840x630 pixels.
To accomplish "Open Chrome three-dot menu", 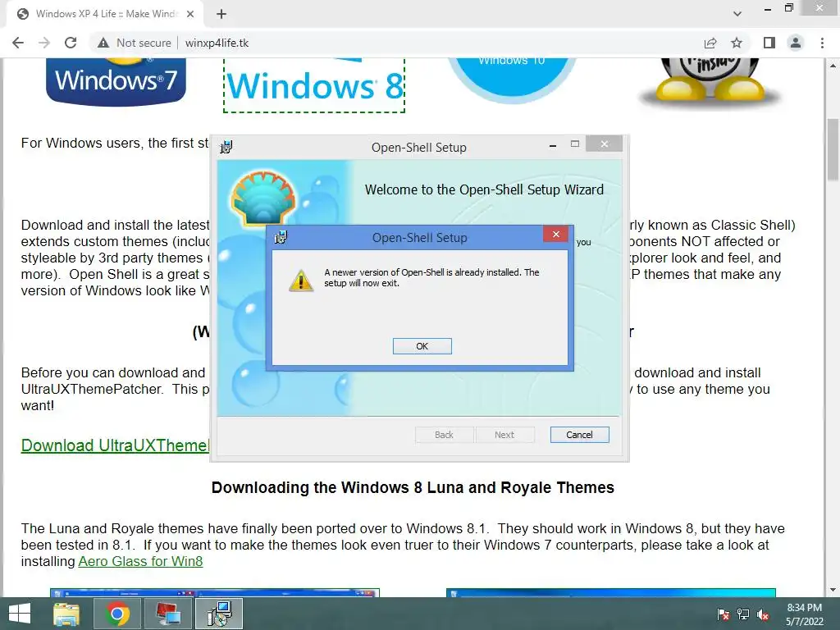I will click(822, 43).
